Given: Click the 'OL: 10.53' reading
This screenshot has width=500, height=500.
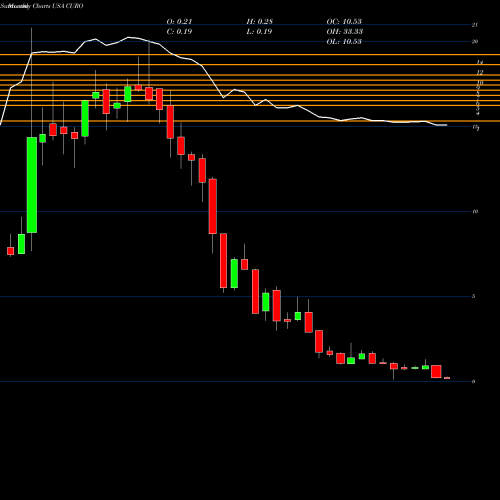Looking at the screenshot, I should pyautogui.click(x=344, y=42).
